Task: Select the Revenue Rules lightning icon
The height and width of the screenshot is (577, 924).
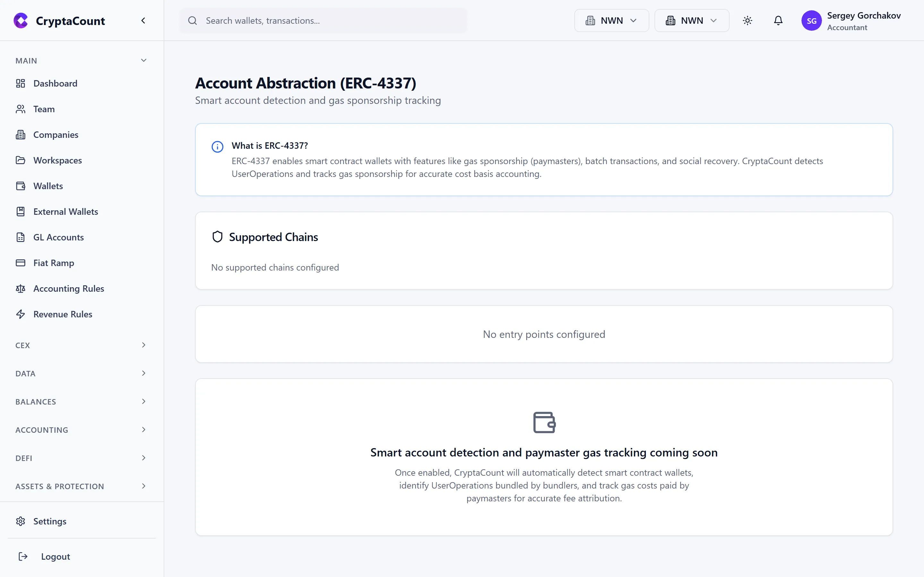Action: coord(21,314)
